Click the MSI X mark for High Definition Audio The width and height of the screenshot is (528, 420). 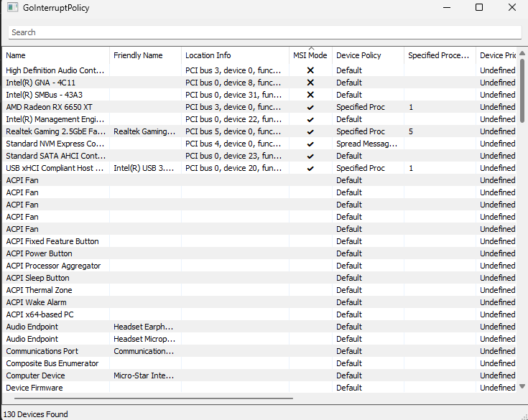tap(310, 70)
